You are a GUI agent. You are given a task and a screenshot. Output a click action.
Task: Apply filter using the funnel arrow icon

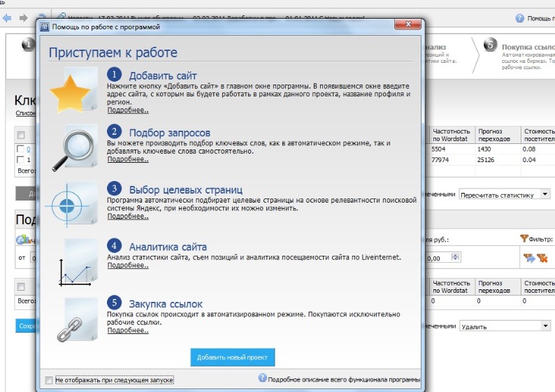tap(529, 258)
